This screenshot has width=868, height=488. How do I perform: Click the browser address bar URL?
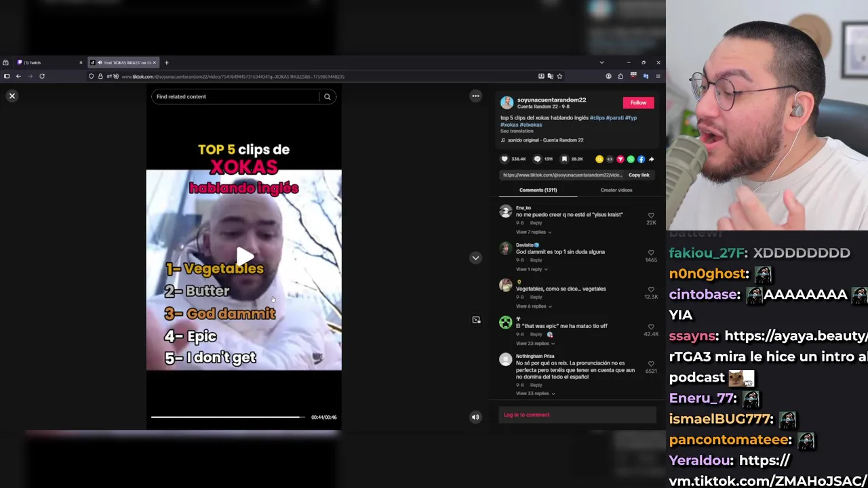pyautogui.click(x=233, y=77)
